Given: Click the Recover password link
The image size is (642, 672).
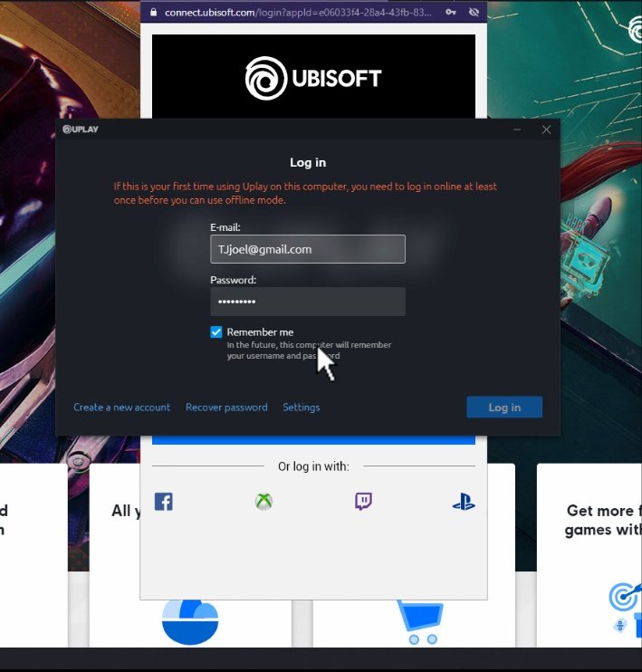Looking at the screenshot, I should (226, 408).
